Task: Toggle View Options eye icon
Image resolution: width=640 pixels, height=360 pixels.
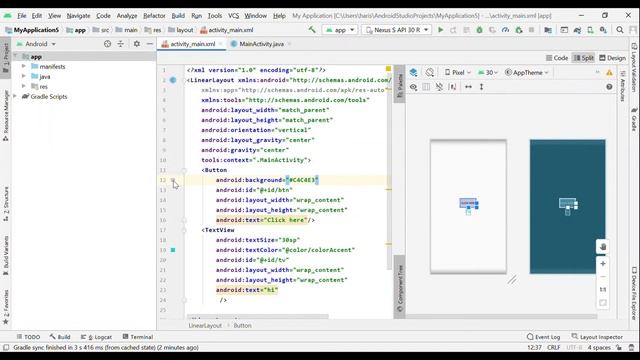Action: (x=413, y=87)
